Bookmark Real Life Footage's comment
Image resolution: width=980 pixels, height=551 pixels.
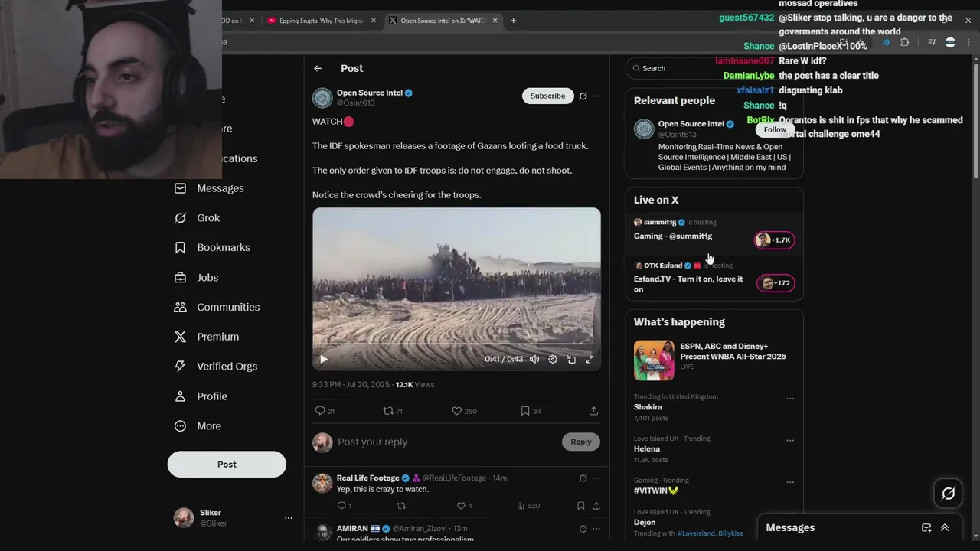coord(581,506)
